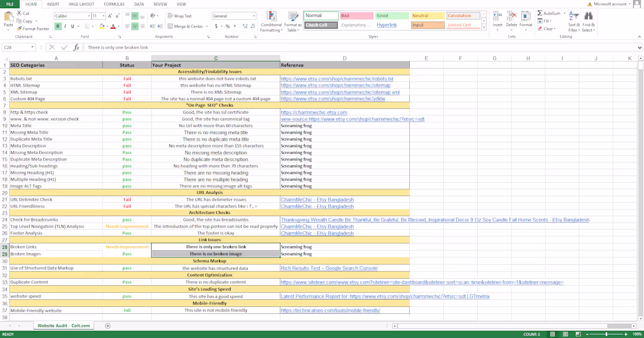Cut the selection with the scissors icon

coord(19,13)
